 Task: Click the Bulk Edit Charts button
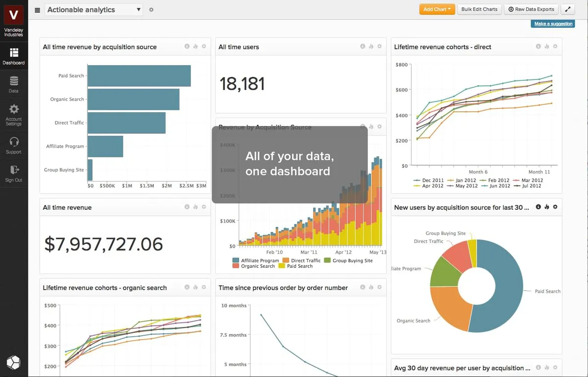(x=479, y=9)
